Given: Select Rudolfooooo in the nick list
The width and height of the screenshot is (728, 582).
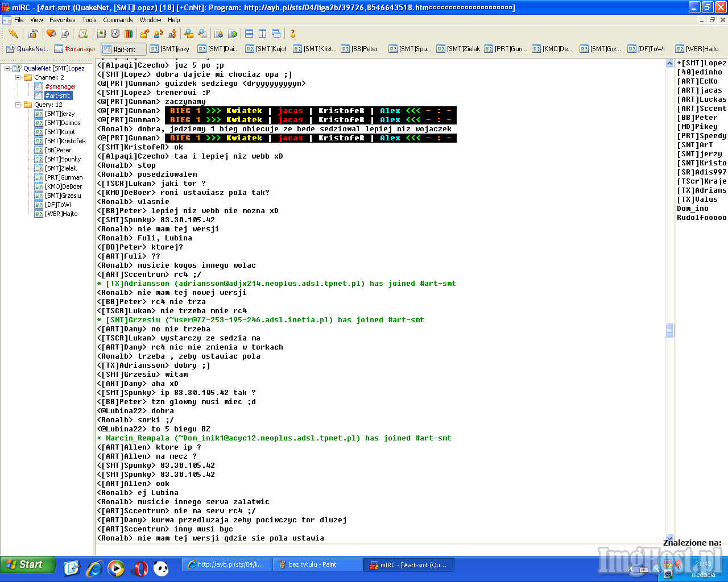Looking at the screenshot, I should tap(701, 218).
